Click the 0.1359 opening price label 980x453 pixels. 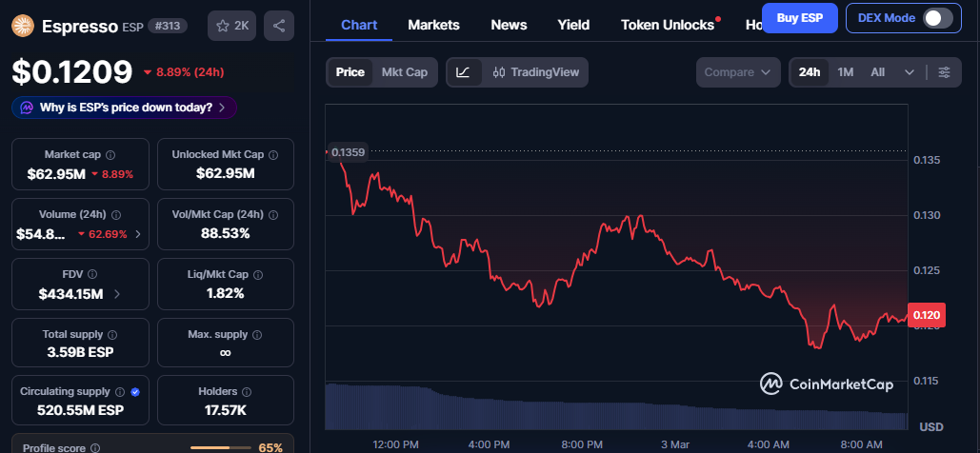tap(348, 152)
